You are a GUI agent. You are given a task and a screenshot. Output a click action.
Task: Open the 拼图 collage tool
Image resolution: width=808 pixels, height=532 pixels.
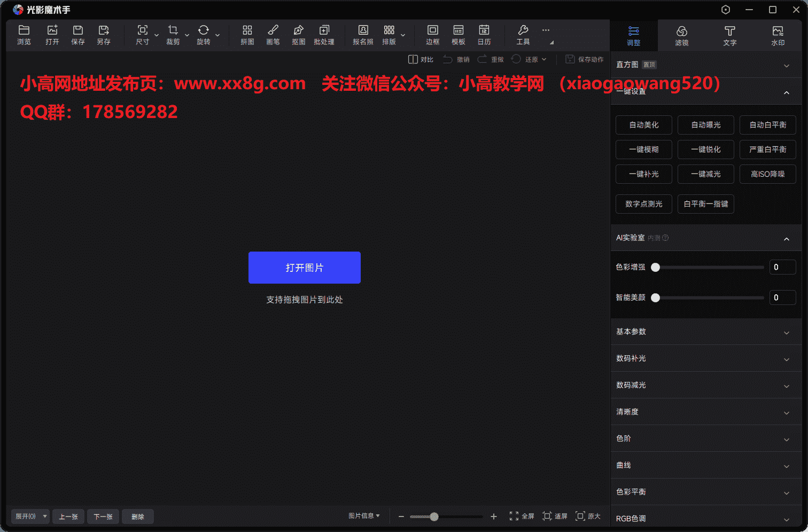[247, 35]
